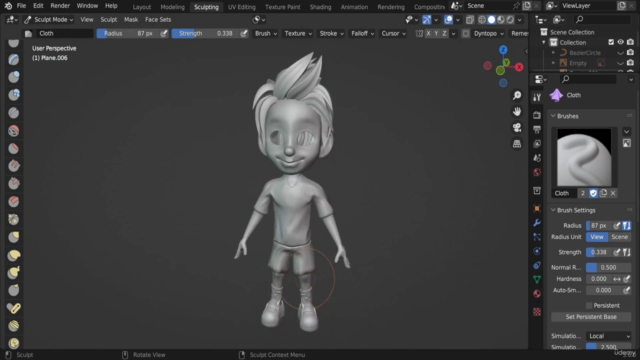
Task: Open the Particles properties tab icon
Action: coord(537,237)
